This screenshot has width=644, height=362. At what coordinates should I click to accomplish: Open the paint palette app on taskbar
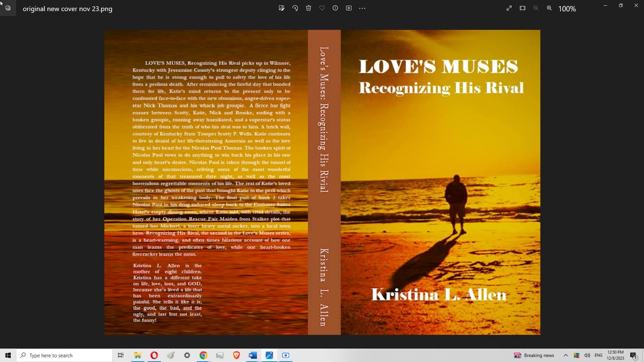click(171, 355)
